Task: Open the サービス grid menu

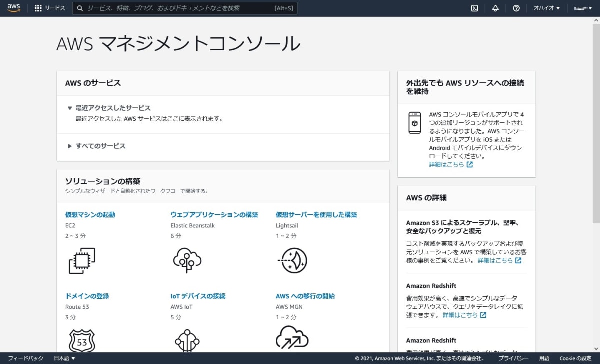Action: pyautogui.click(x=50, y=8)
